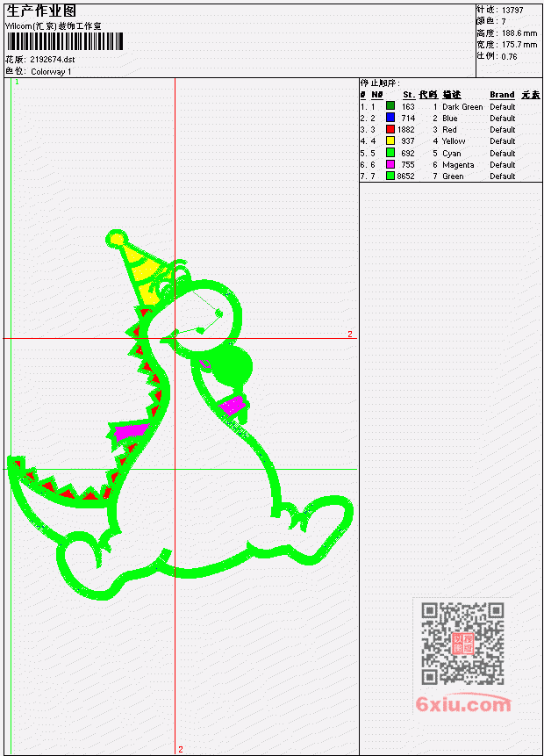
Task: Click the Yellow thread color swatch
Action: [x=390, y=140]
